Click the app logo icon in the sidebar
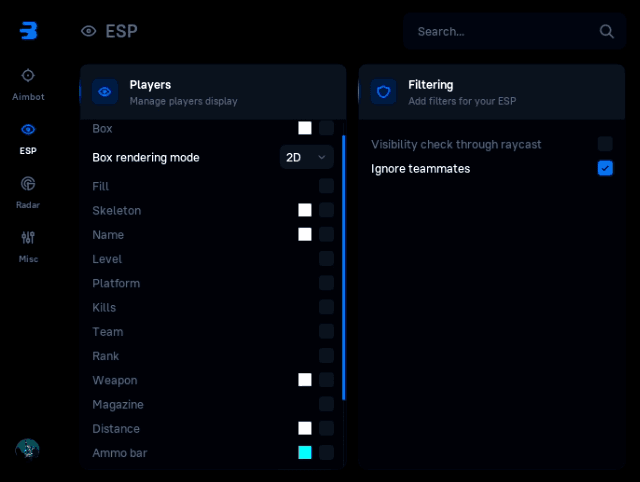Image resolution: width=640 pixels, height=482 pixels. point(28,30)
